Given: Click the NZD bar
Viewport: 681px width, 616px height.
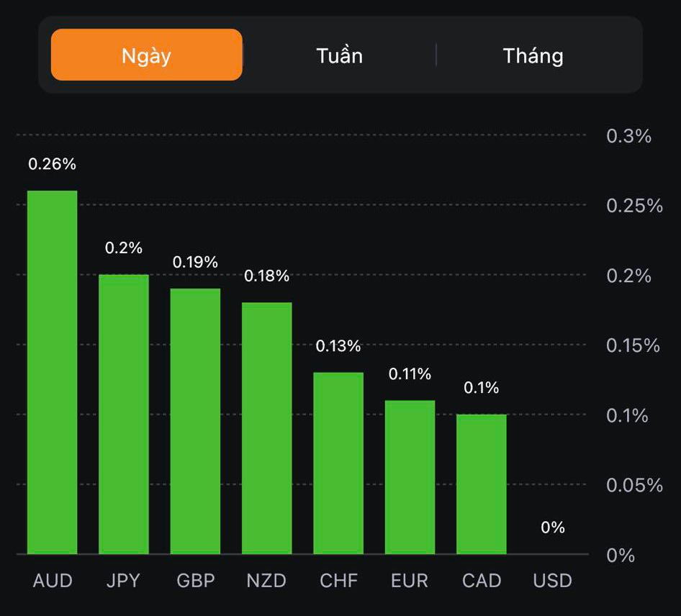Looking at the screenshot, I should (266, 428).
